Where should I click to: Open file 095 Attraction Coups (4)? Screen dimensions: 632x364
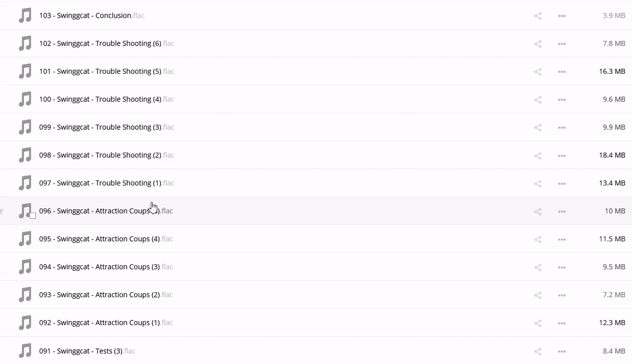[99, 239]
